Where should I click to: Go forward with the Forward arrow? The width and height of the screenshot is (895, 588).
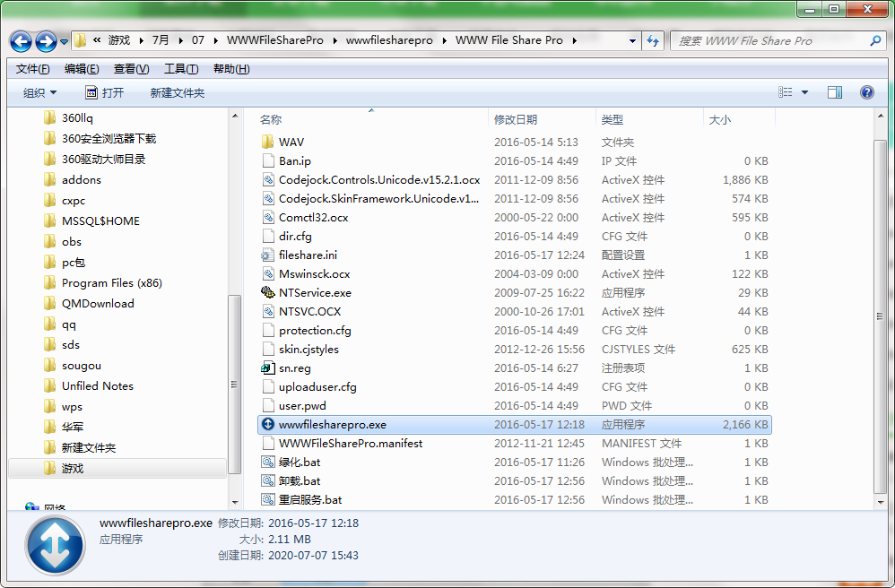click(47, 41)
